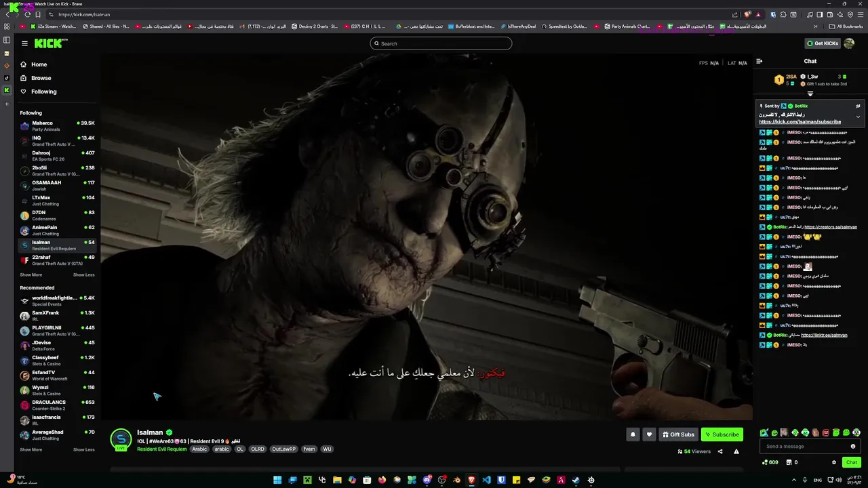Screen dimensions: 868x488
Task: Open pinned kick.com/lsalman/subscribe link
Action: (800, 122)
